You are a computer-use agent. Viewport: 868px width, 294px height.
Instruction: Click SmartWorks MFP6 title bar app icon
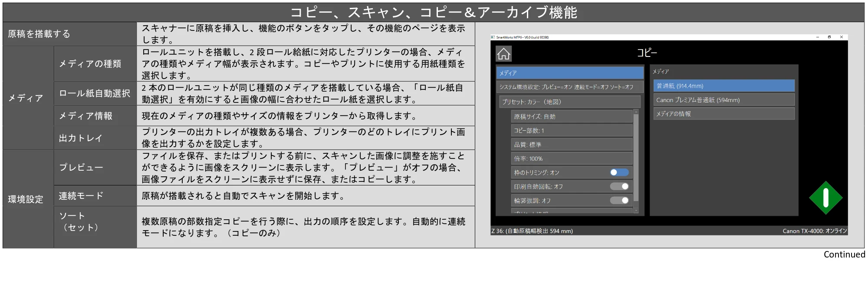point(493,37)
